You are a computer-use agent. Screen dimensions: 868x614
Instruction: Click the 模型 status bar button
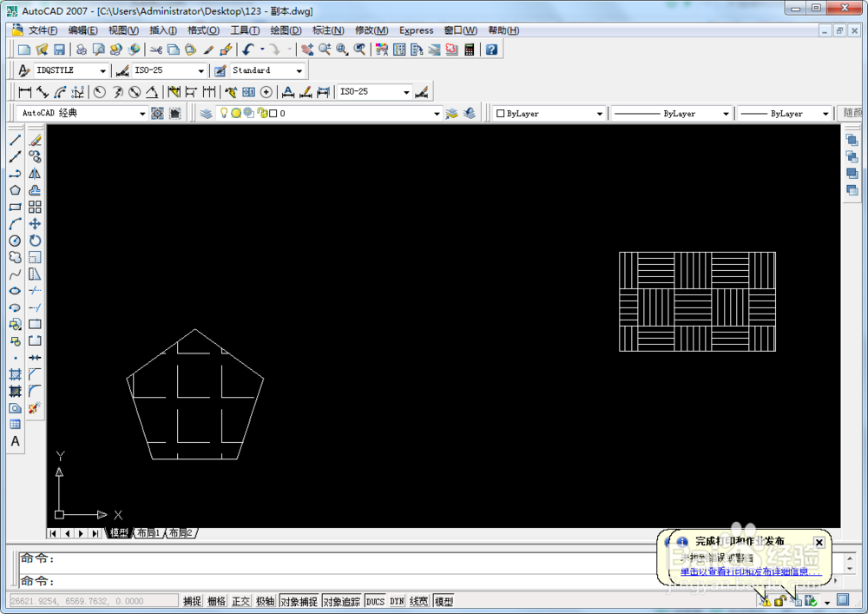(x=444, y=601)
